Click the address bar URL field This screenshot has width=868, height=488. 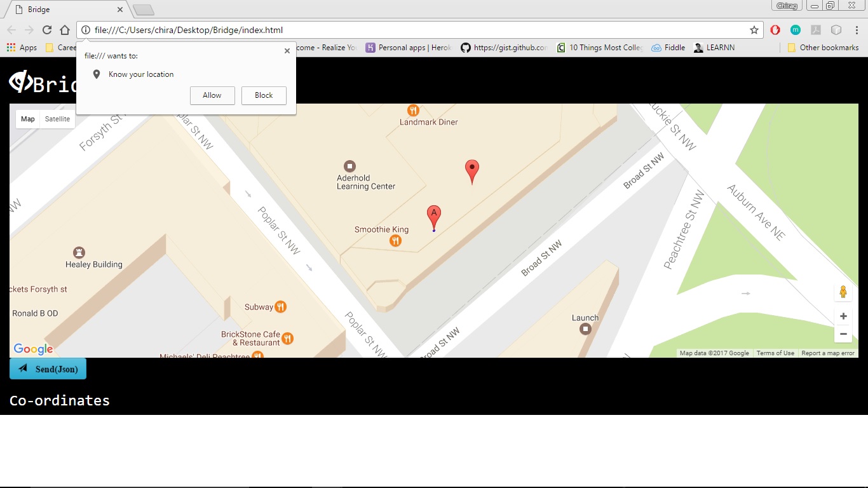[419, 30]
